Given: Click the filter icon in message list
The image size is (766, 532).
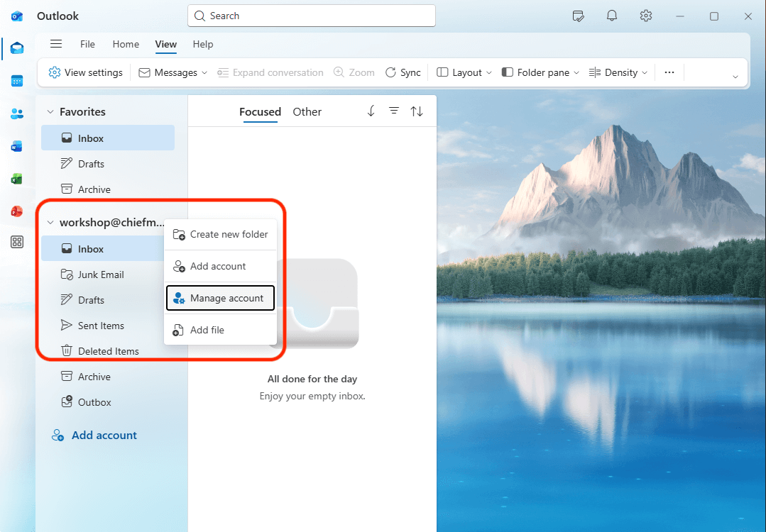Looking at the screenshot, I should pyautogui.click(x=393, y=111).
